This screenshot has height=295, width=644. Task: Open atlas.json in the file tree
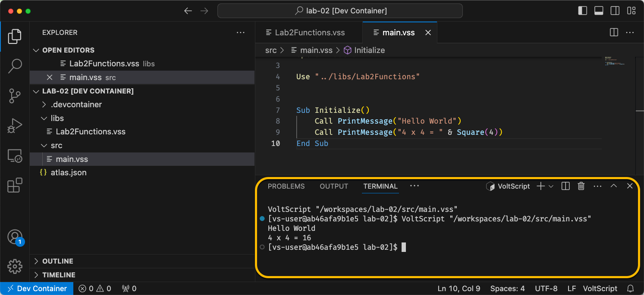(x=142, y=173)
